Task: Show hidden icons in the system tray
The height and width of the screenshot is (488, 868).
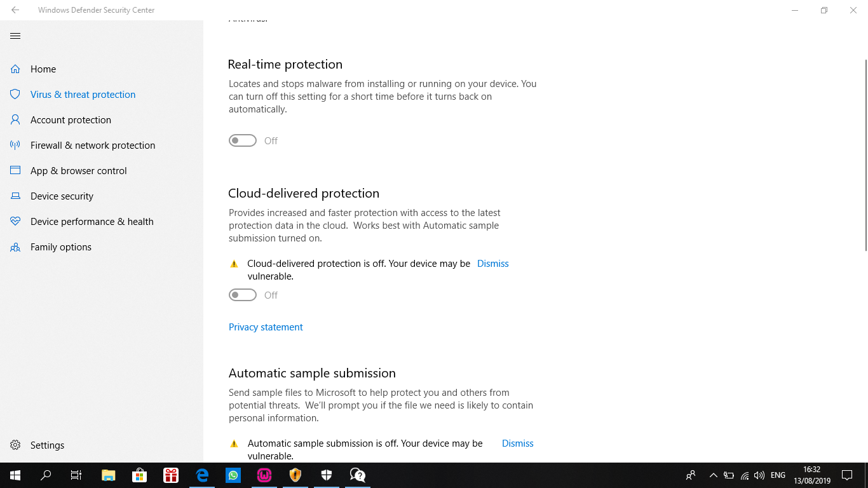Action: click(x=713, y=475)
